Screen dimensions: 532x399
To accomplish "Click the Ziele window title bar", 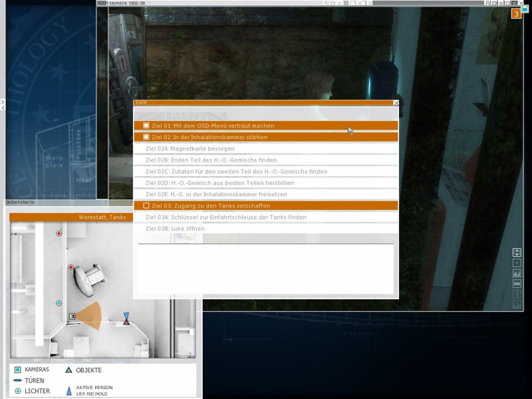I will 263,102.
